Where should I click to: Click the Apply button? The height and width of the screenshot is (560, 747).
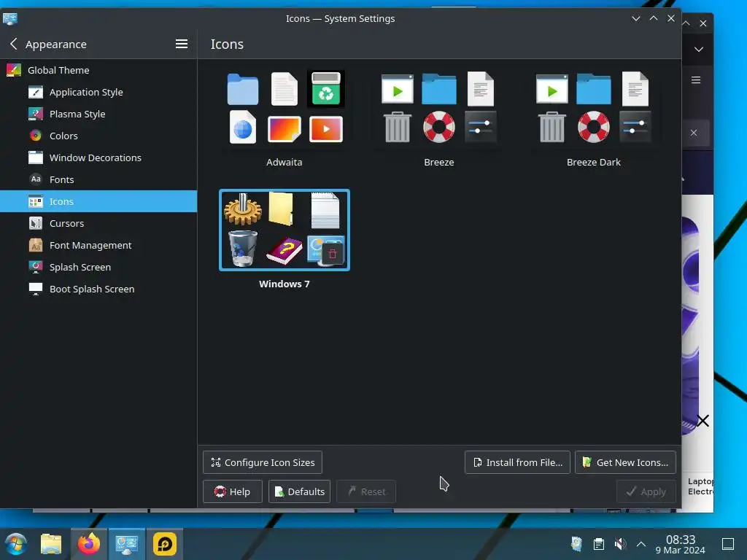point(646,491)
